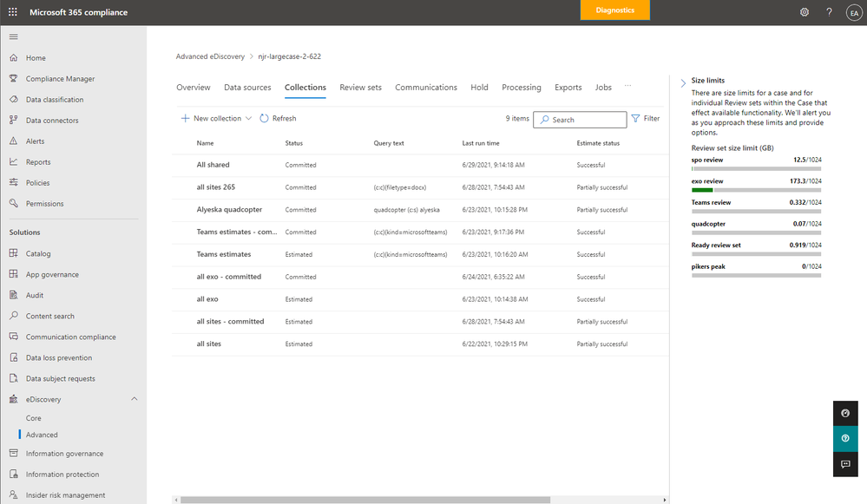Collapse the eDiscovery section chevron
This screenshot has width=867, height=504.
pyautogui.click(x=135, y=399)
